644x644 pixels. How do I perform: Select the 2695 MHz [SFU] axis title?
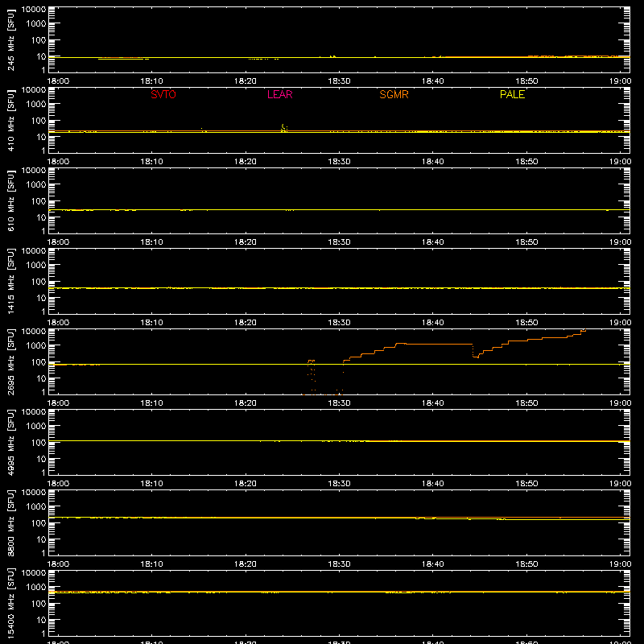click(x=10, y=362)
